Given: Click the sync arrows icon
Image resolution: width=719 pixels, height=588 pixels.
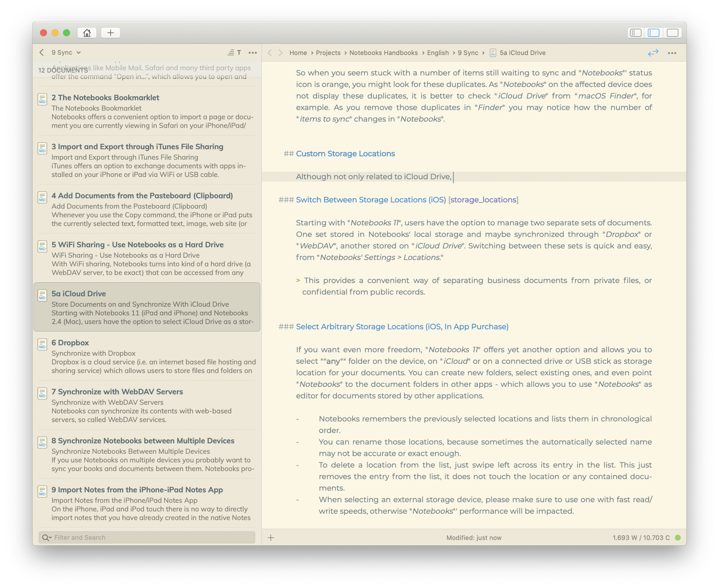Looking at the screenshot, I should pos(653,53).
